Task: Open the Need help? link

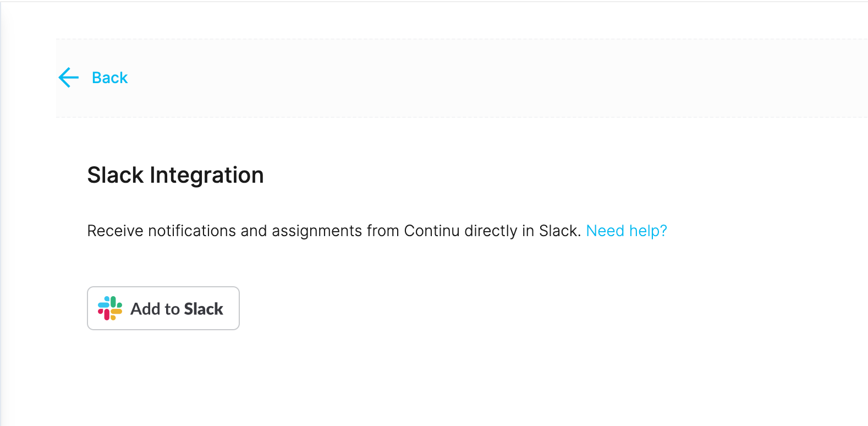Action: [627, 231]
